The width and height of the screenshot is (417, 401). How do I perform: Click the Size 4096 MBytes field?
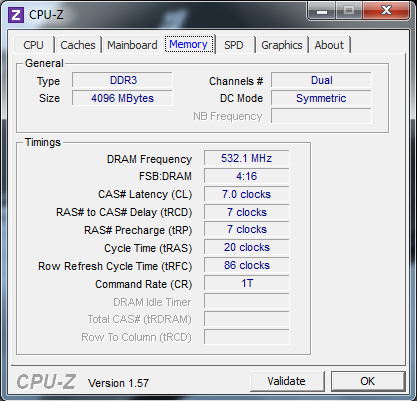[122, 98]
